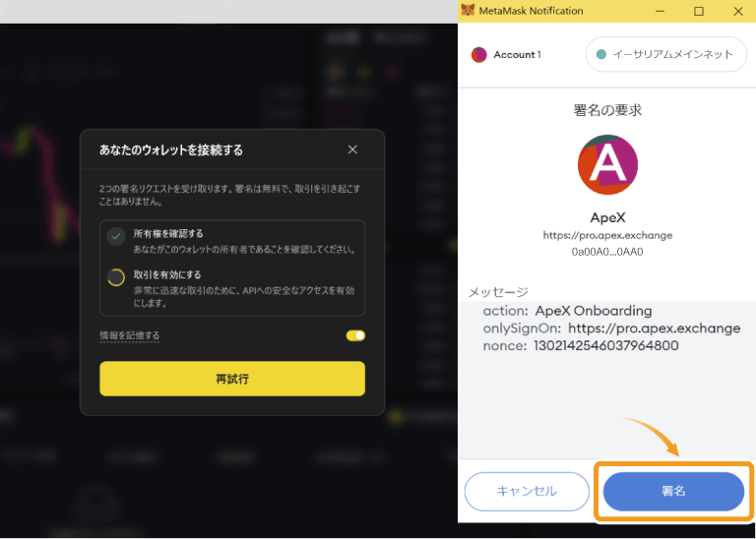Close the wallet connection dialog
The image size is (756, 539).
pyautogui.click(x=352, y=150)
